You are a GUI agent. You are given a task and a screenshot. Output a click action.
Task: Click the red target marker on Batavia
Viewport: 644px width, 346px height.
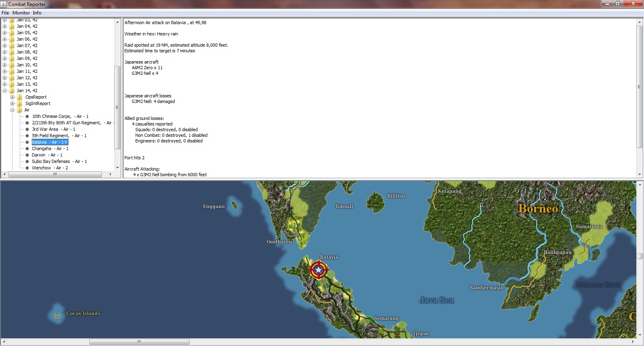tap(318, 270)
